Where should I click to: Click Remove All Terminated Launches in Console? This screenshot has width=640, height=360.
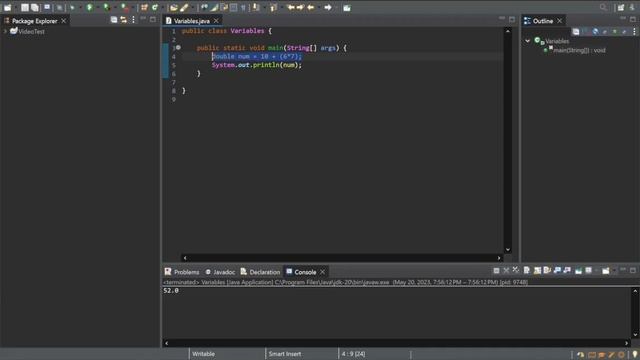point(516,271)
